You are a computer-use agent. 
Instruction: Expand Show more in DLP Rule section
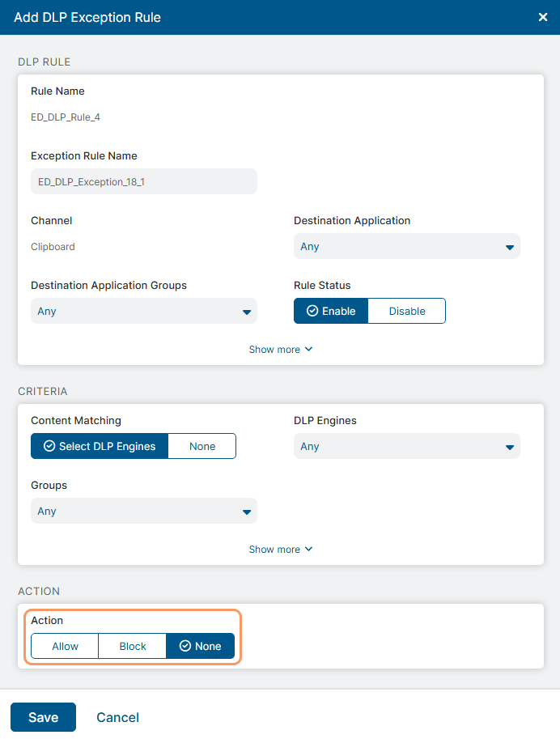tap(280, 350)
